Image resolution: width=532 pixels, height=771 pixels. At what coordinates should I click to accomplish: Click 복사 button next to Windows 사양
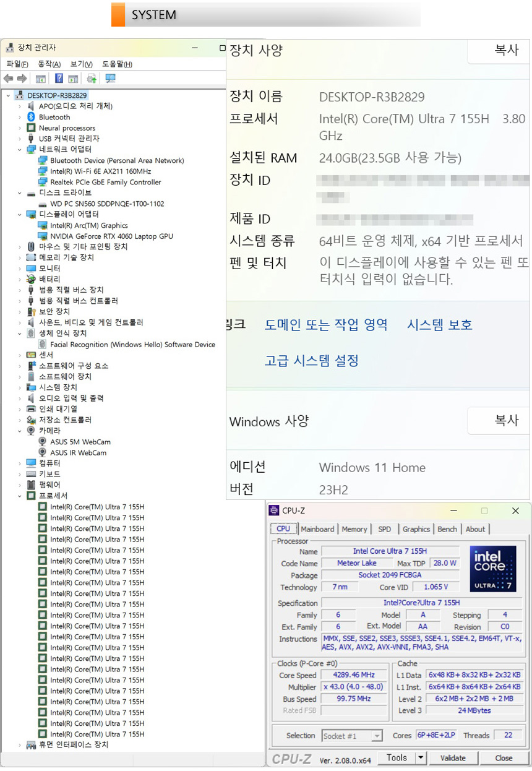pyautogui.click(x=499, y=421)
